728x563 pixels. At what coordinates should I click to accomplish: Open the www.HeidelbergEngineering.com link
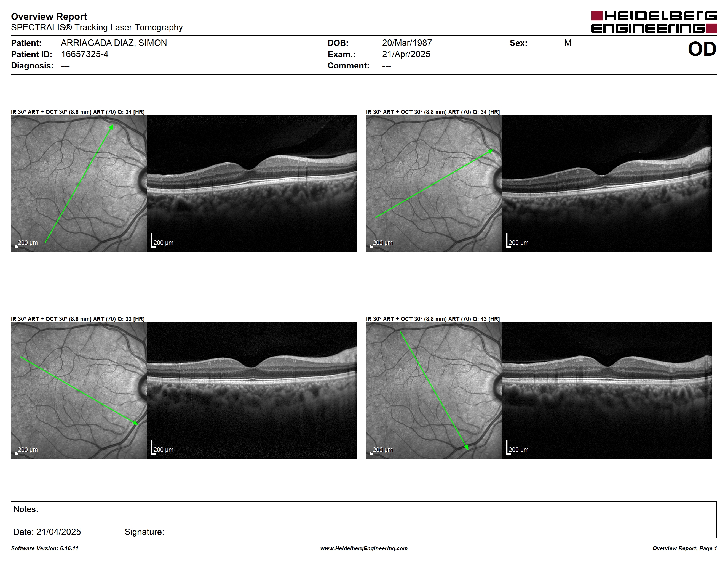[364, 548]
